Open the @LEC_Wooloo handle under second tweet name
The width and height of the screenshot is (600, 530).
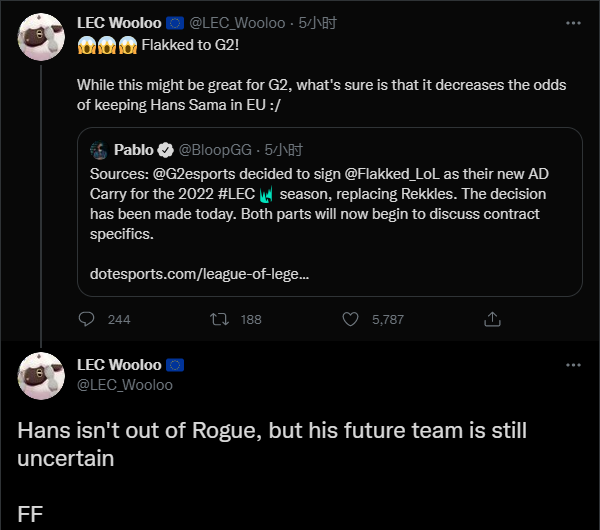[125, 385]
